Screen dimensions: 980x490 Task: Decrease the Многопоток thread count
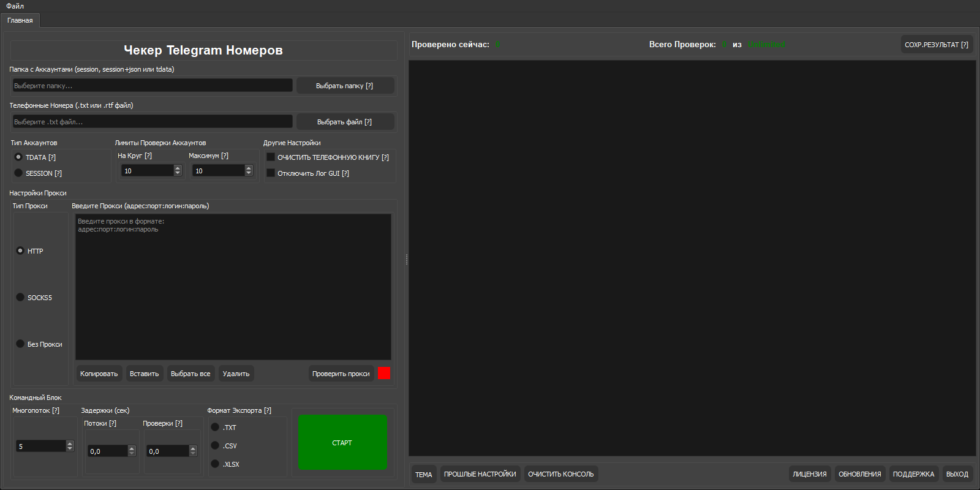70,449
